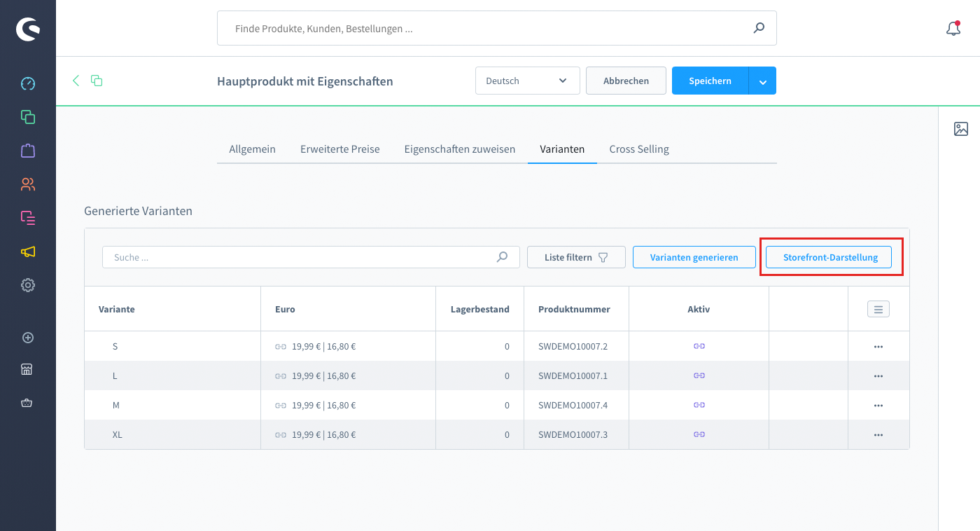Switch to the Allgemein tab
Viewport: 980px width, 531px height.
pyautogui.click(x=252, y=149)
